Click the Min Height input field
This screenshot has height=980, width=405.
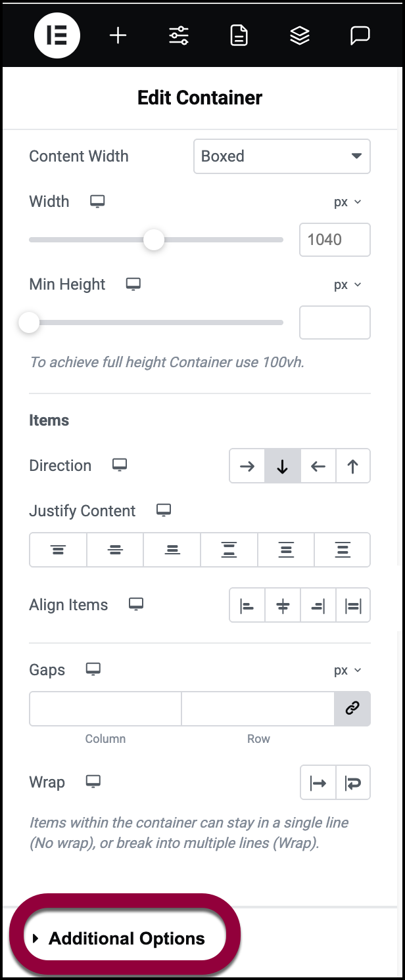[x=335, y=323]
